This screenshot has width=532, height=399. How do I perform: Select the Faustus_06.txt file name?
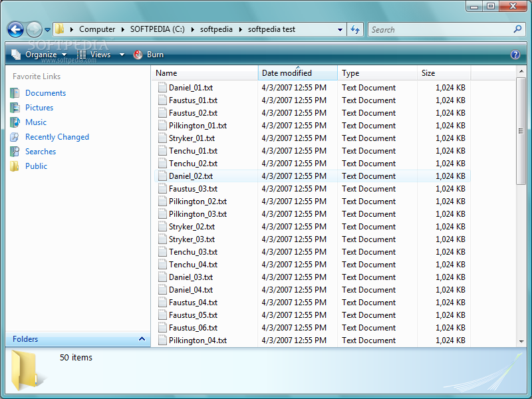[193, 328]
